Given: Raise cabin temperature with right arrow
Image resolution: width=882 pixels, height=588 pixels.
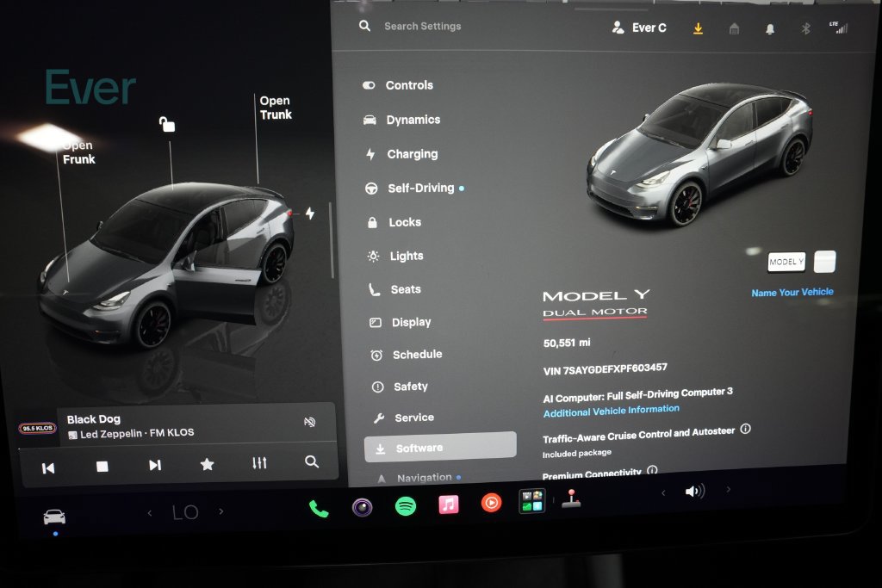Looking at the screenshot, I should (x=221, y=511).
